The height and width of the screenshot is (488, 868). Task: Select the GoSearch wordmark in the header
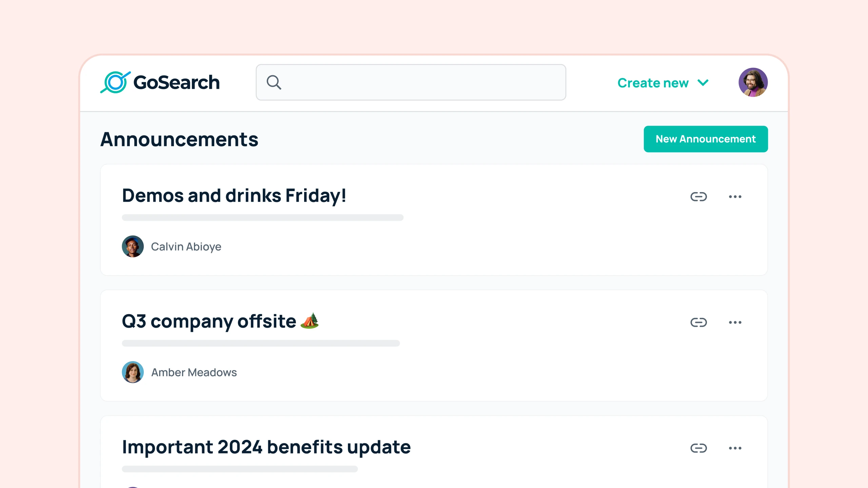click(176, 82)
